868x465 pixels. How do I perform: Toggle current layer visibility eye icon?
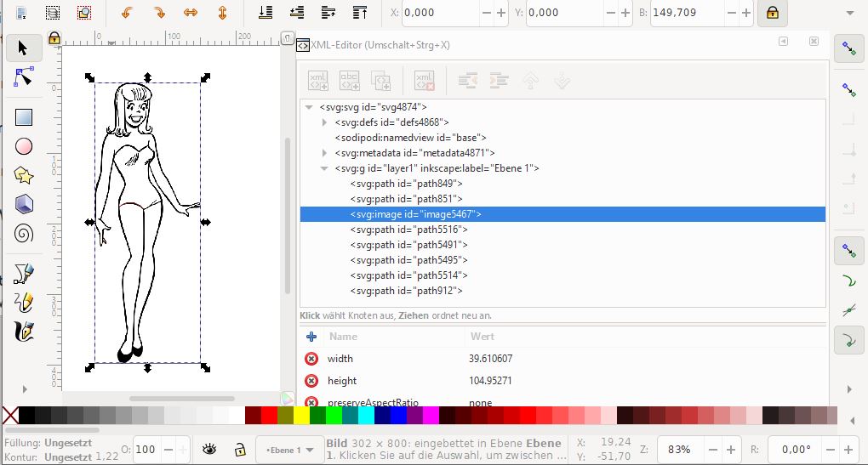coord(209,449)
